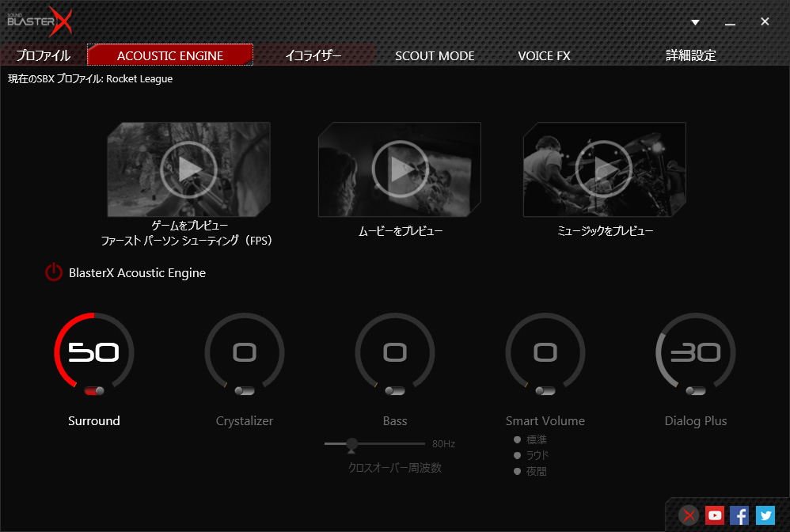This screenshot has width=790, height=532.
Task: Enable the Smart Volume toggle switch
Action: [545, 390]
